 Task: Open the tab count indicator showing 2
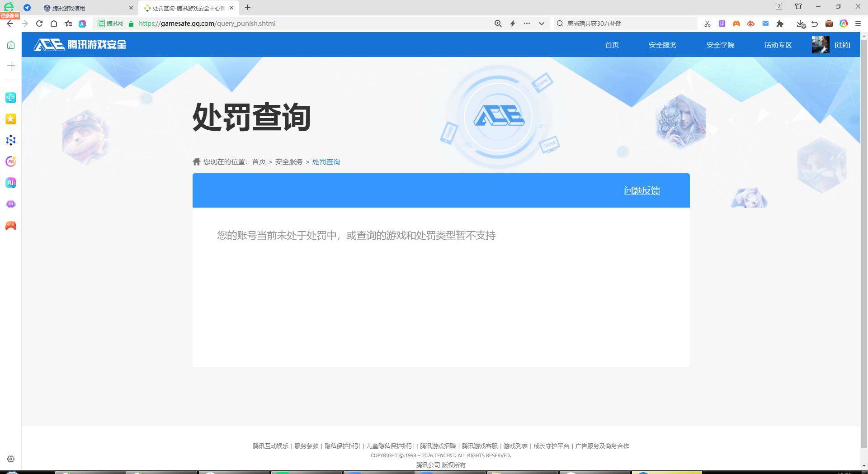pyautogui.click(x=778, y=6)
